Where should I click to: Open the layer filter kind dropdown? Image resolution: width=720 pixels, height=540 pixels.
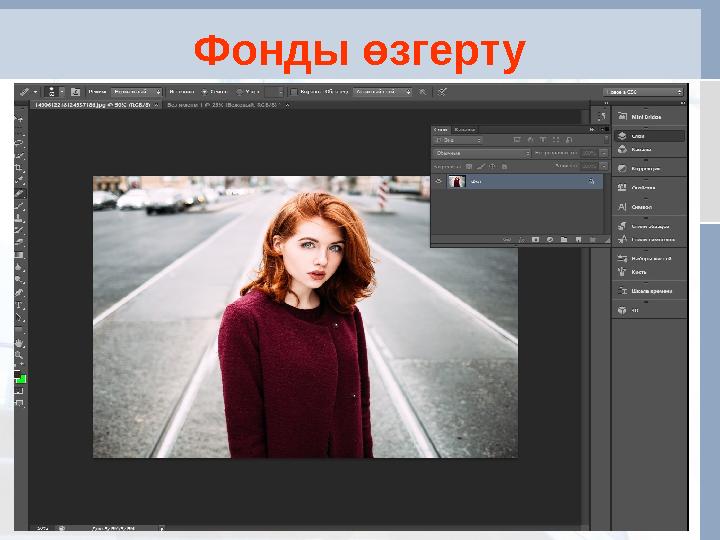click(x=458, y=140)
